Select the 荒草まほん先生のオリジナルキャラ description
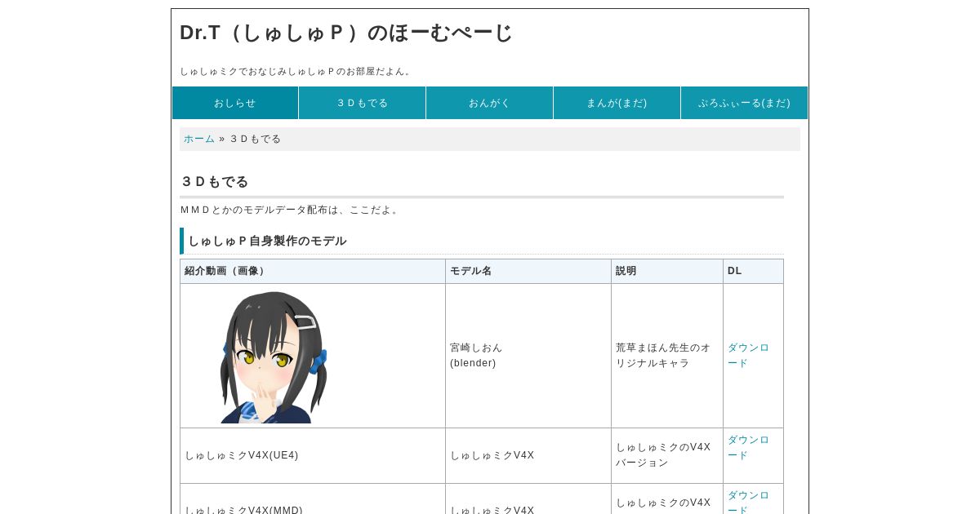Screen dimensions: 980x514 tap(663, 355)
